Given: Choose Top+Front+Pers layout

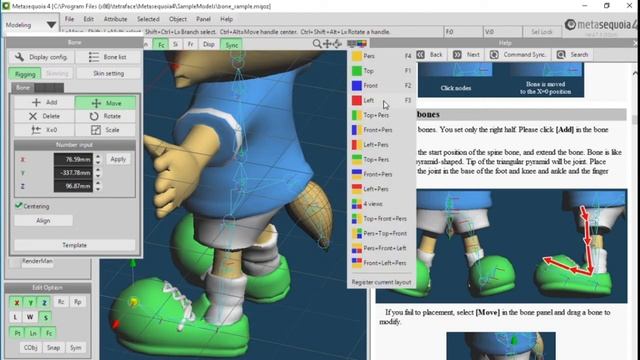Looking at the screenshot, I should pyautogui.click(x=382, y=219).
